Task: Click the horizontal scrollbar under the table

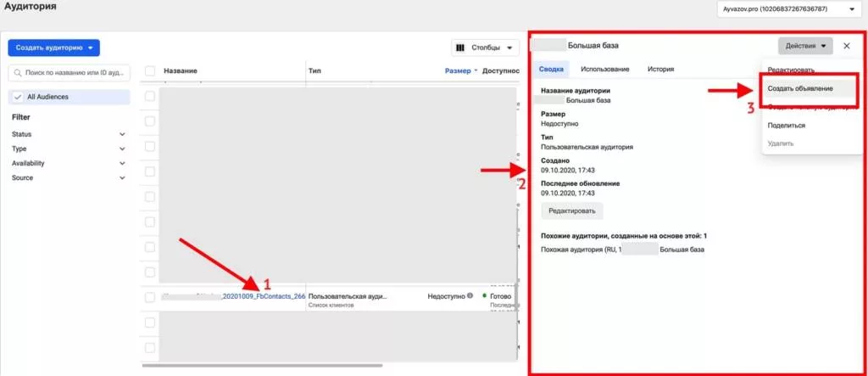Action: [262, 366]
